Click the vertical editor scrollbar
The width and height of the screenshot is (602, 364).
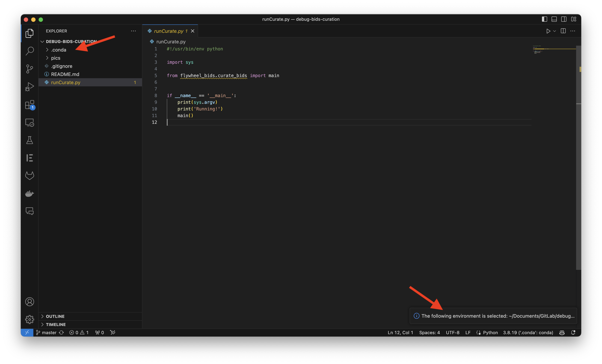pyautogui.click(x=578, y=158)
